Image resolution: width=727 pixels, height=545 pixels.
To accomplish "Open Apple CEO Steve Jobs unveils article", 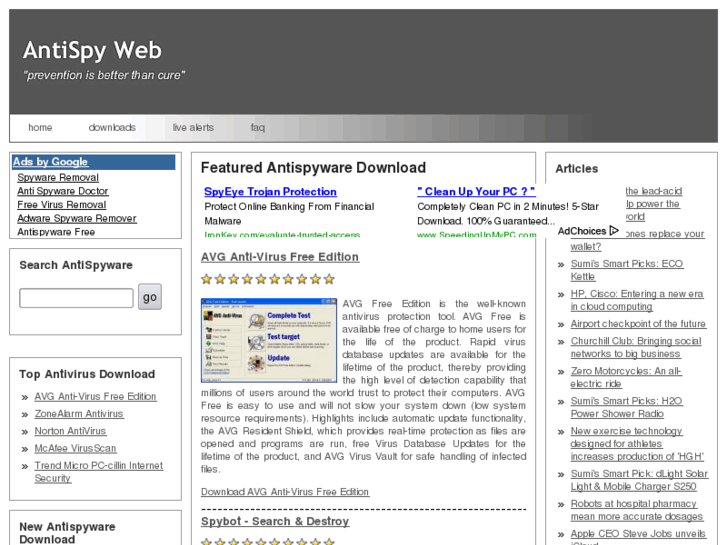I will pos(638,536).
